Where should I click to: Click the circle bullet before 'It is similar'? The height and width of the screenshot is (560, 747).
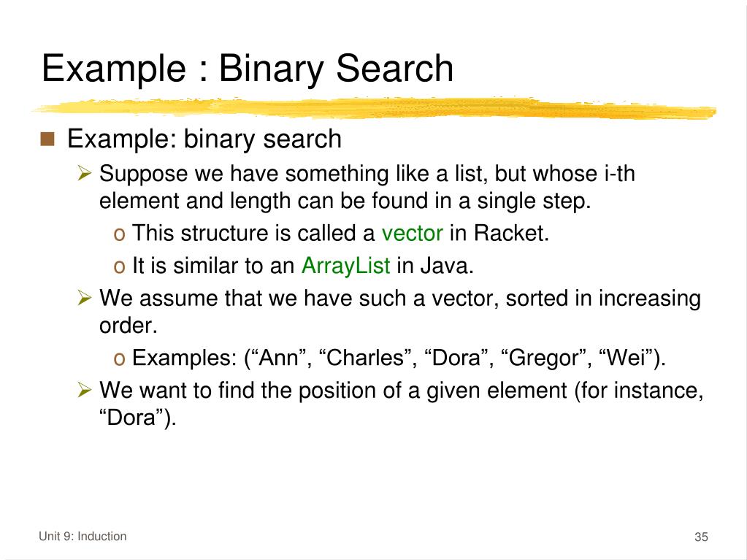tap(119, 267)
